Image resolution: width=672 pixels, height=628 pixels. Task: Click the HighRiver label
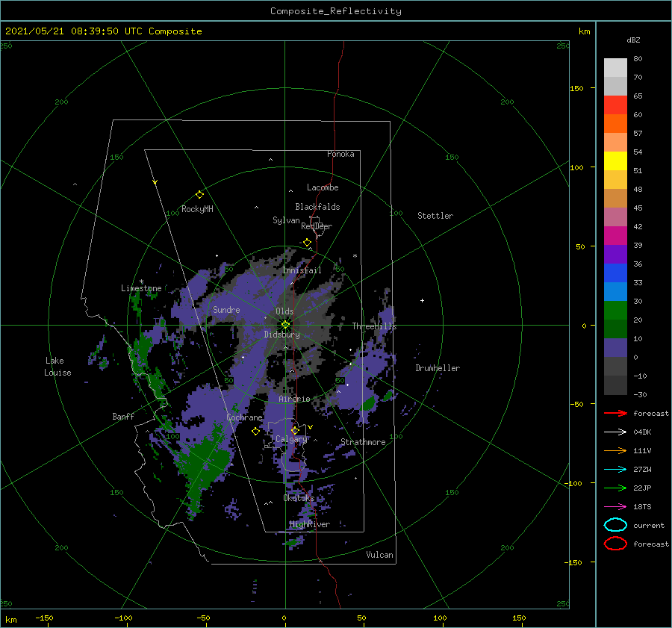coord(309,524)
